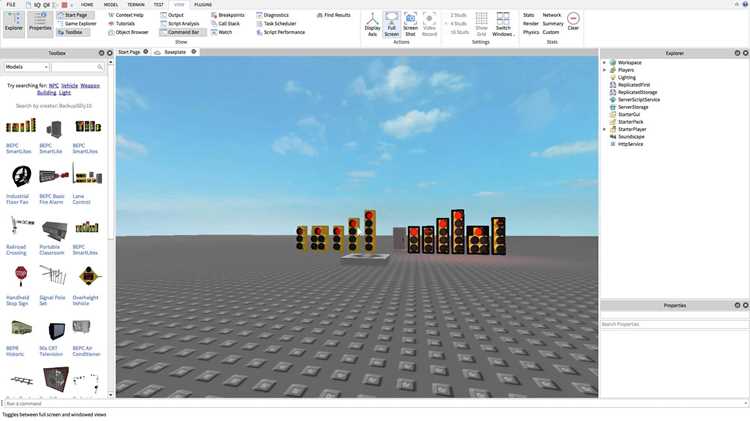Select the Lane Control model

click(86, 184)
